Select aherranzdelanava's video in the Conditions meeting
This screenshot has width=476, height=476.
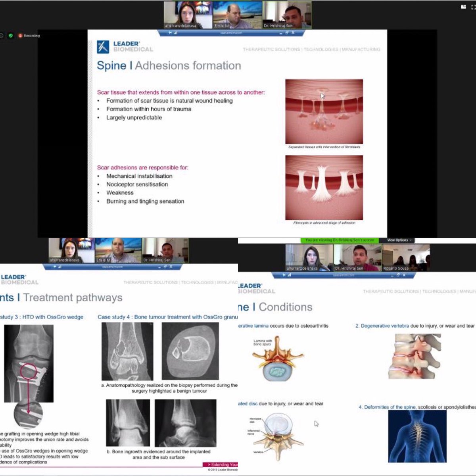coord(309,257)
